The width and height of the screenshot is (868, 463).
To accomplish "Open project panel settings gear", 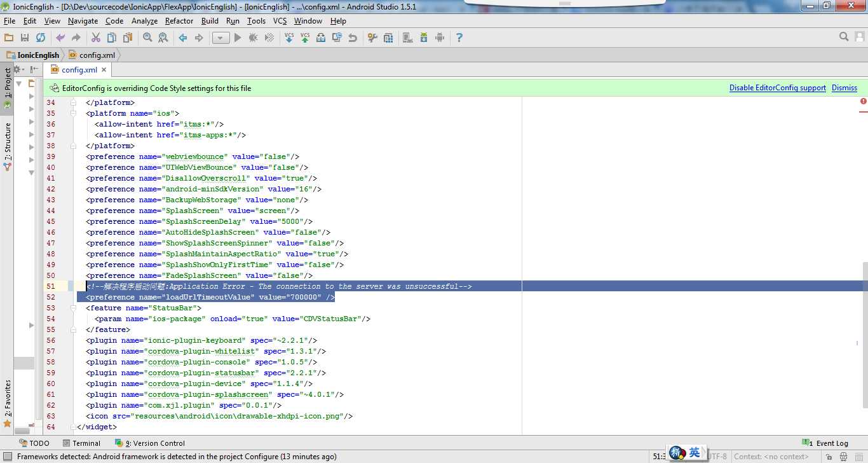I will 18,69.
